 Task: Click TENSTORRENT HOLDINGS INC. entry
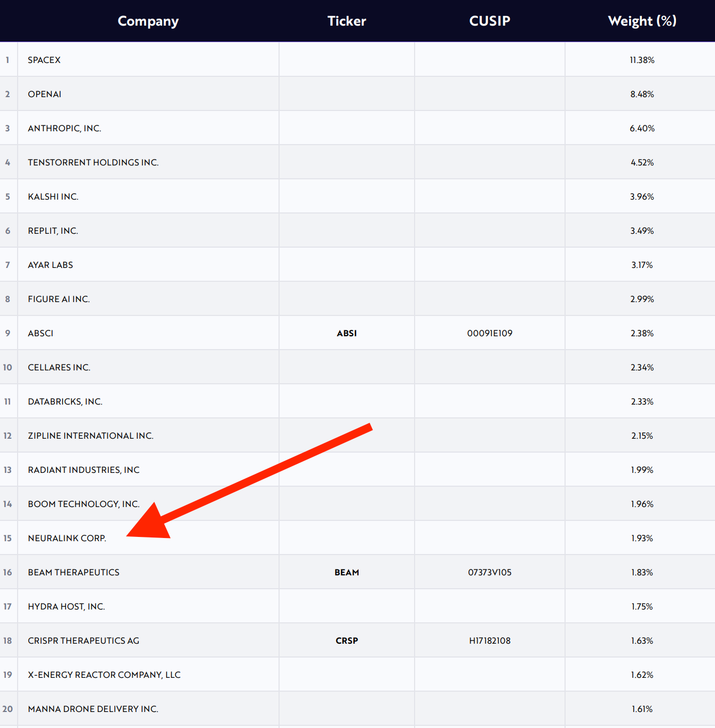93,162
